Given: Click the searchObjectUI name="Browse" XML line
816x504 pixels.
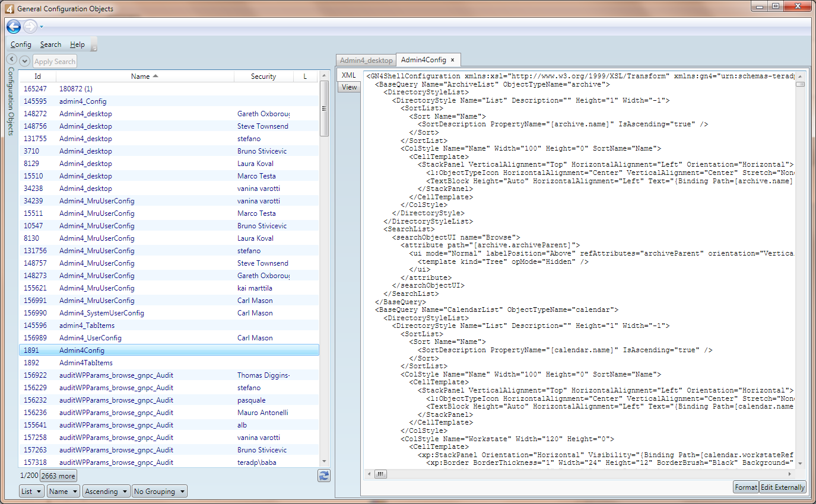Looking at the screenshot, I should point(456,237).
